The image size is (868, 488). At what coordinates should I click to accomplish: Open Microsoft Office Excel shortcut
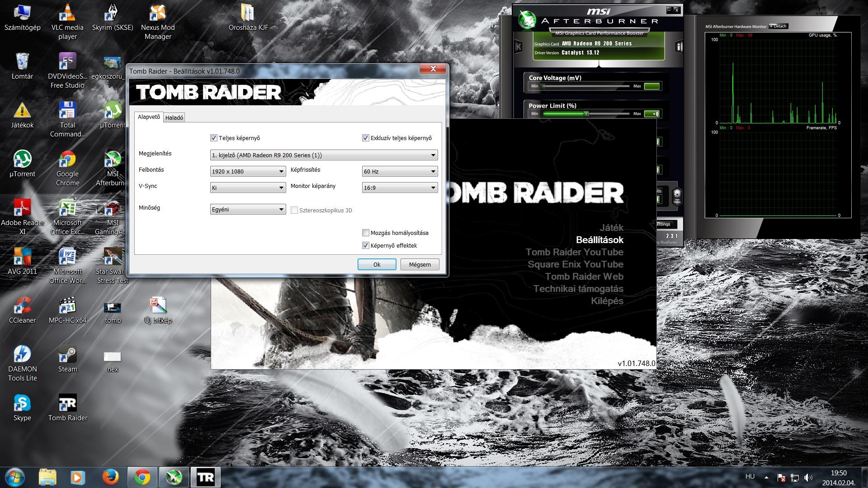click(67, 217)
